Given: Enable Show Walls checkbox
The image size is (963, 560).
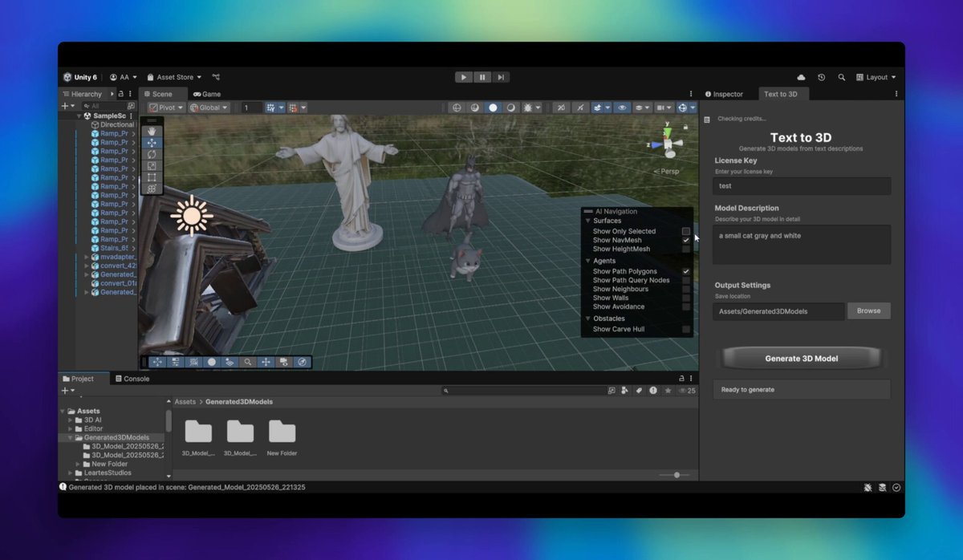Looking at the screenshot, I should tap(686, 298).
